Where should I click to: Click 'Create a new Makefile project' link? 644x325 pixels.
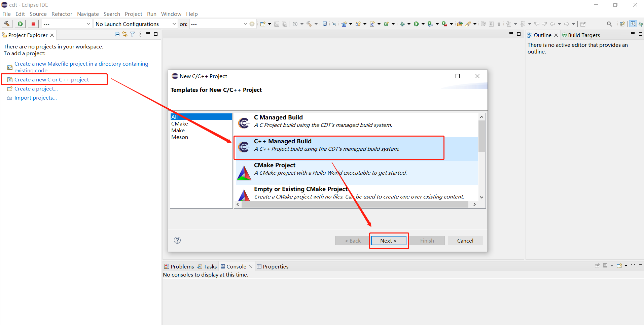click(x=82, y=67)
